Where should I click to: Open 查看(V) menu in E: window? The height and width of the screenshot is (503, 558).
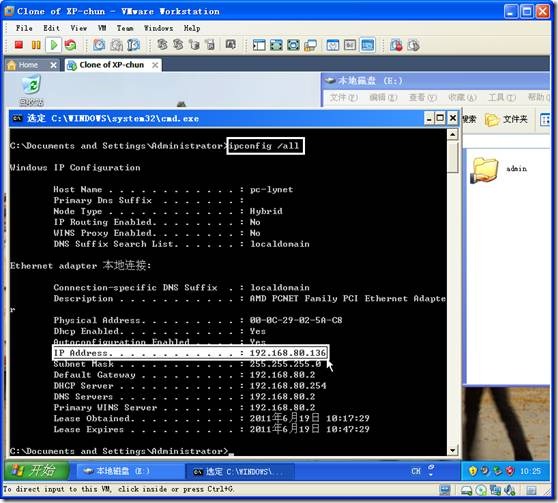pyautogui.click(x=422, y=97)
